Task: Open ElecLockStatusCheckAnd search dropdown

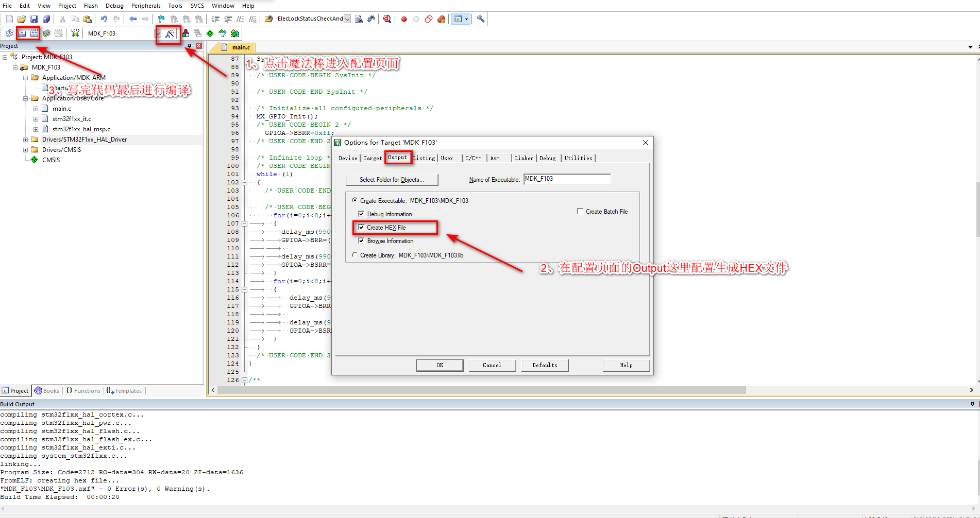Action: pos(347,19)
